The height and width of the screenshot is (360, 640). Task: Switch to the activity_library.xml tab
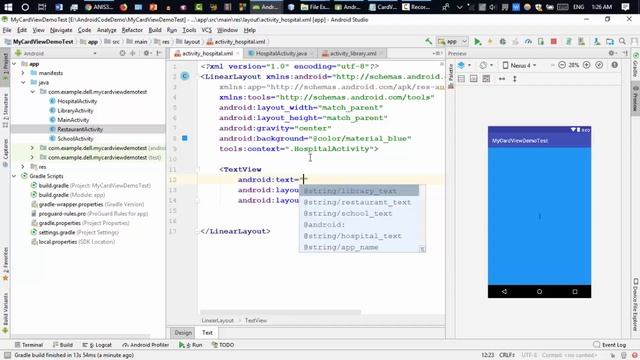pos(353,53)
